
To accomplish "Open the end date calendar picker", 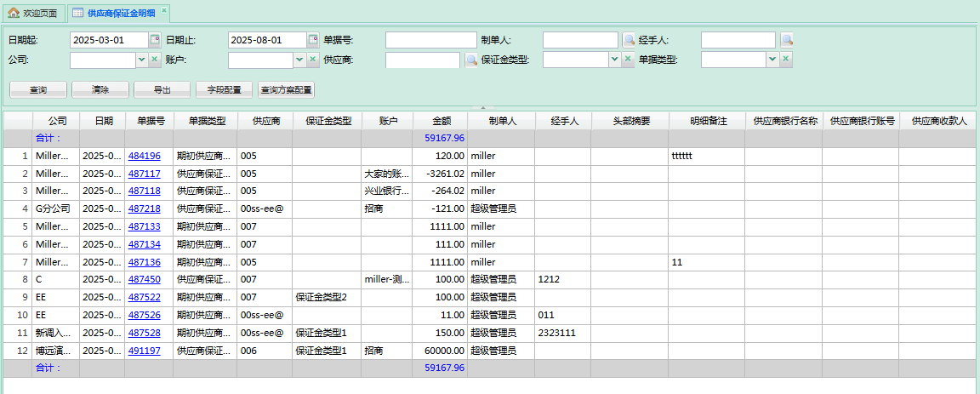I will point(313,40).
